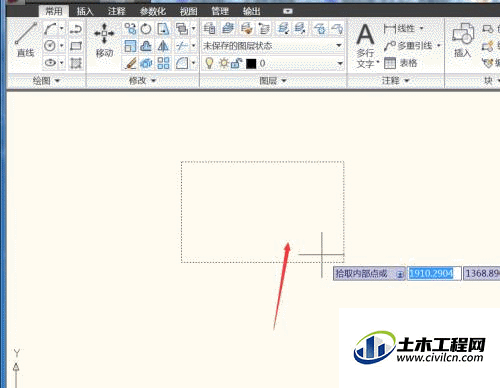Activate the Erase tool
The width and height of the screenshot is (500, 388).
pyautogui.click(x=130, y=62)
